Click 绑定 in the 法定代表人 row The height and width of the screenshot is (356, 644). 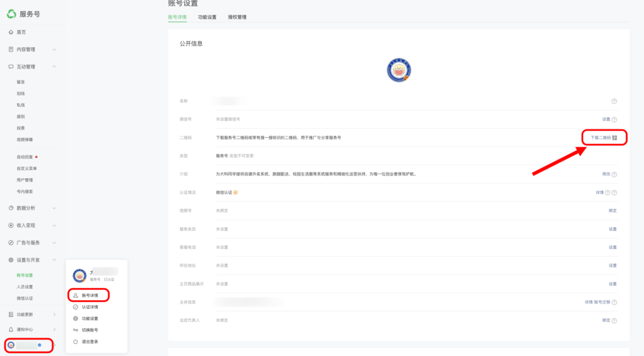[606, 320]
